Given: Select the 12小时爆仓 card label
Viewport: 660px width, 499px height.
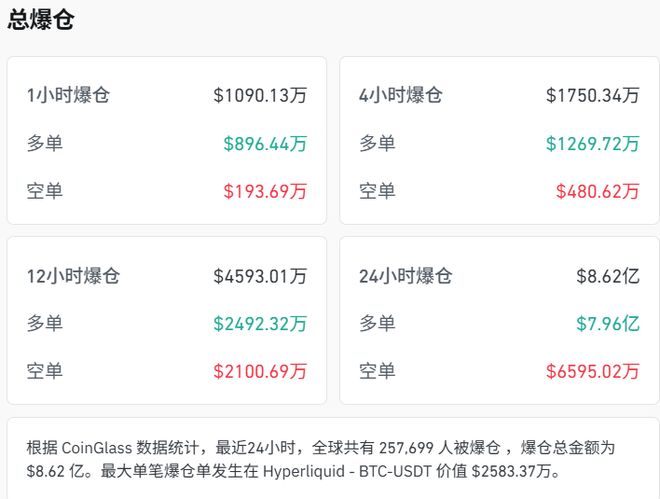Looking at the screenshot, I should pyautogui.click(x=73, y=276).
